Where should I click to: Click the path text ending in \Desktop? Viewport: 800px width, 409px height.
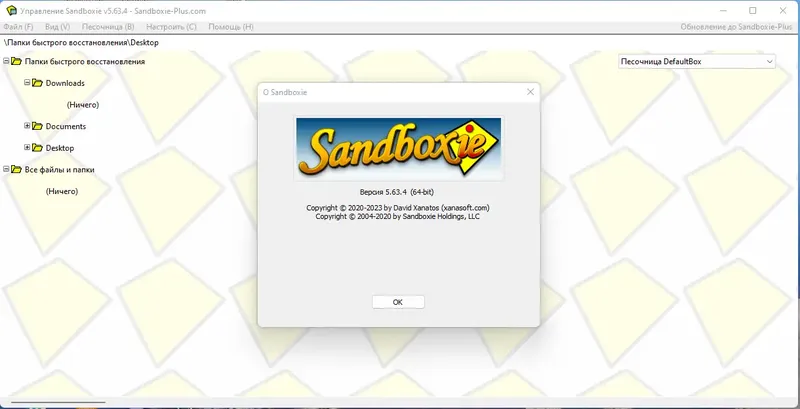[81, 43]
